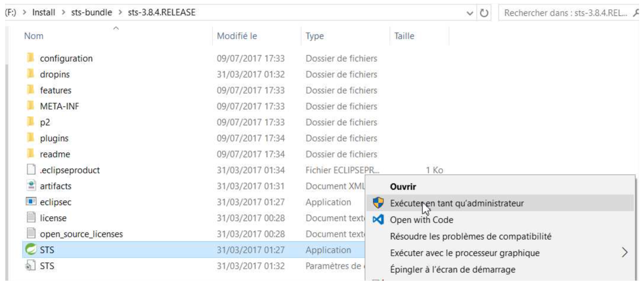Sort by the Taille column header
The height and width of the screenshot is (293, 644).
(x=404, y=36)
